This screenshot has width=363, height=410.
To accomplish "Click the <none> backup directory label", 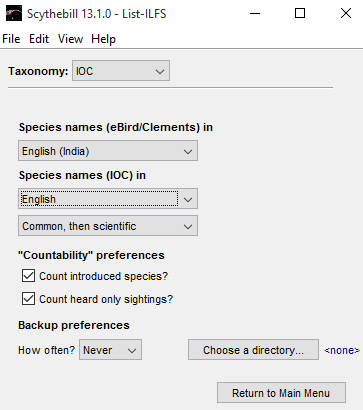I will 342,350.
